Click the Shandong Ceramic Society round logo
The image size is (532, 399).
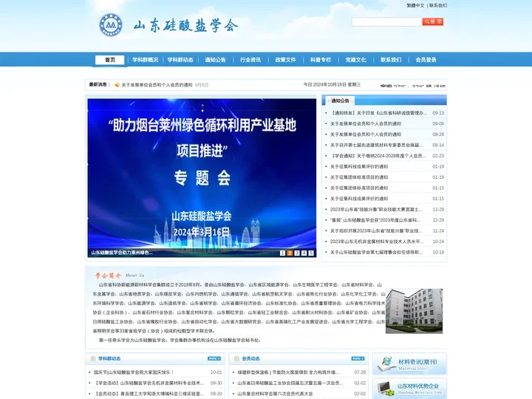(x=111, y=25)
